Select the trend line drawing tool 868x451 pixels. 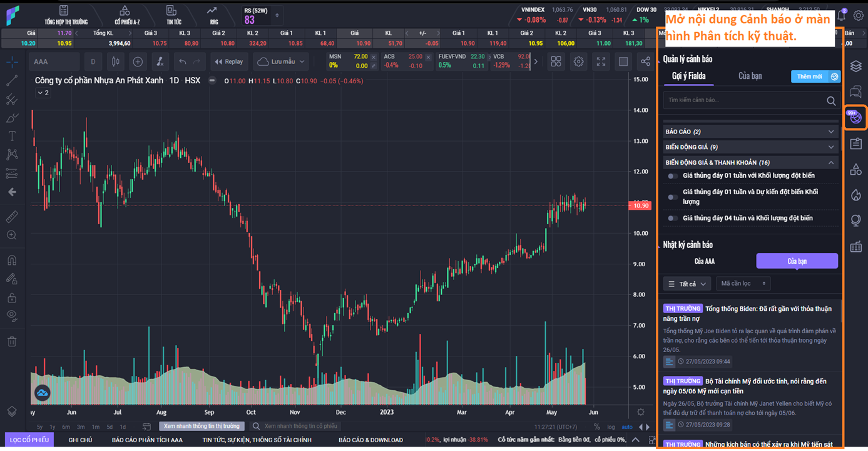[12, 81]
